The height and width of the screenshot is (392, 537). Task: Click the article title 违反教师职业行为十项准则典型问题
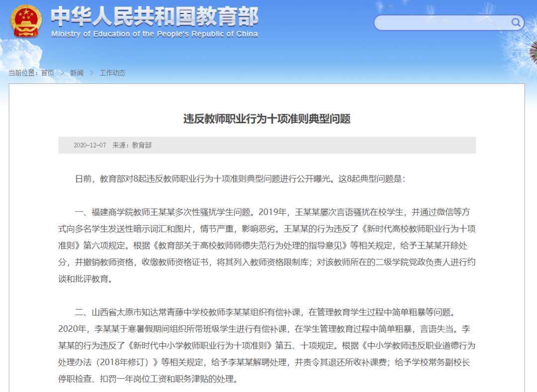(x=267, y=119)
